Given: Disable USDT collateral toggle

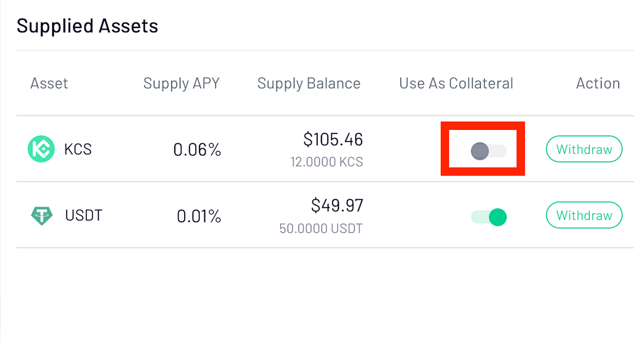Looking at the screenshot, I should [x=489, y=217].
